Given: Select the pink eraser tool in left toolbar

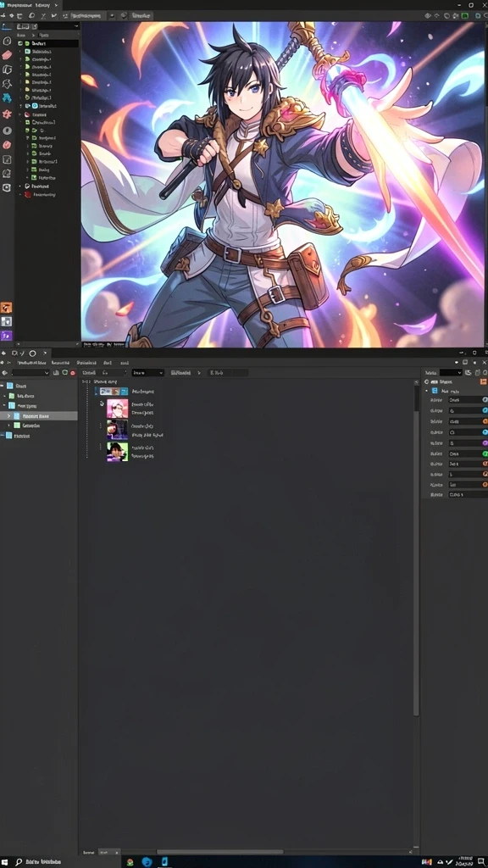Looking at the screenshot, I should pos(7,55).
